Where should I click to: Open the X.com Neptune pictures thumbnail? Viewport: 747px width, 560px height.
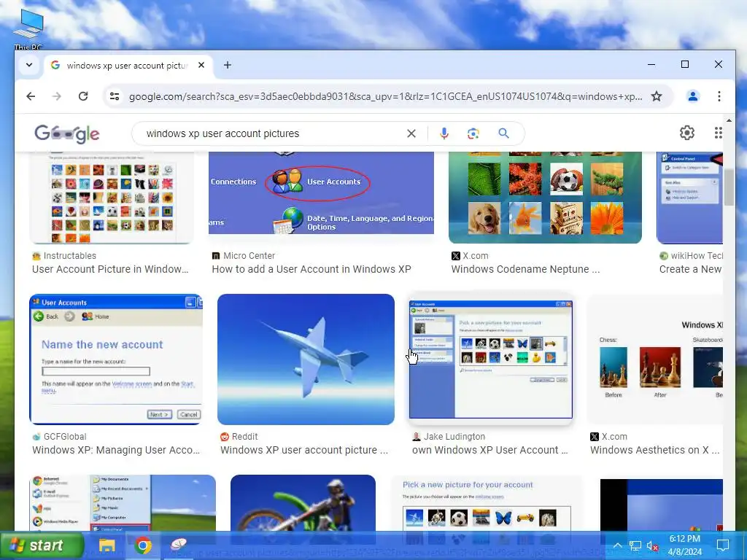click(545, 198)
